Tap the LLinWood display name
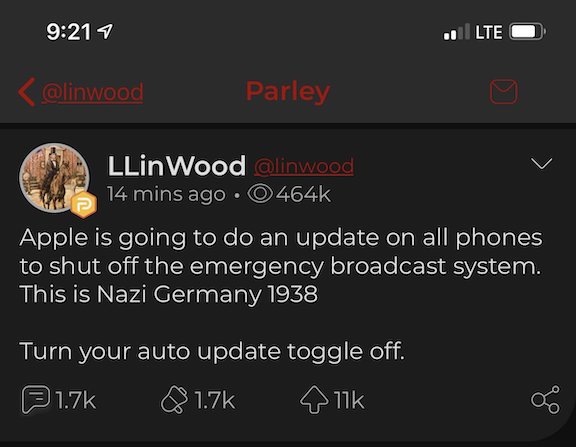This screenshot has width=576, height=447. [176, 166]
